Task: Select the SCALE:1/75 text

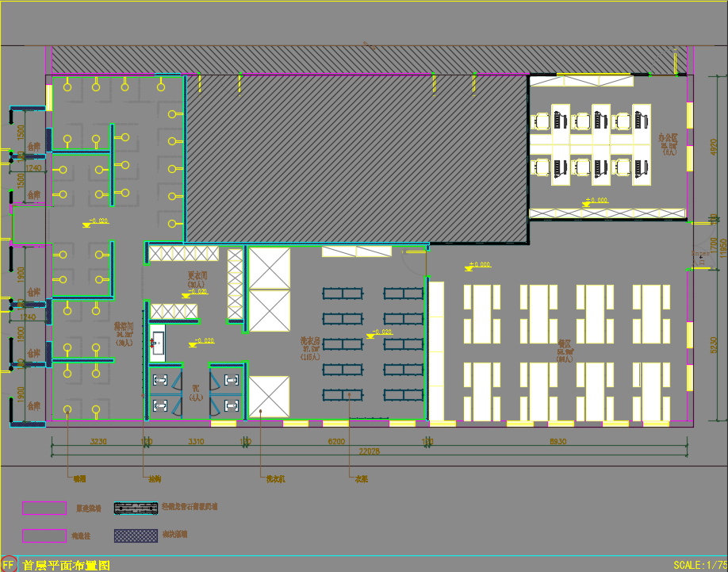Action: tap(698, 565)
